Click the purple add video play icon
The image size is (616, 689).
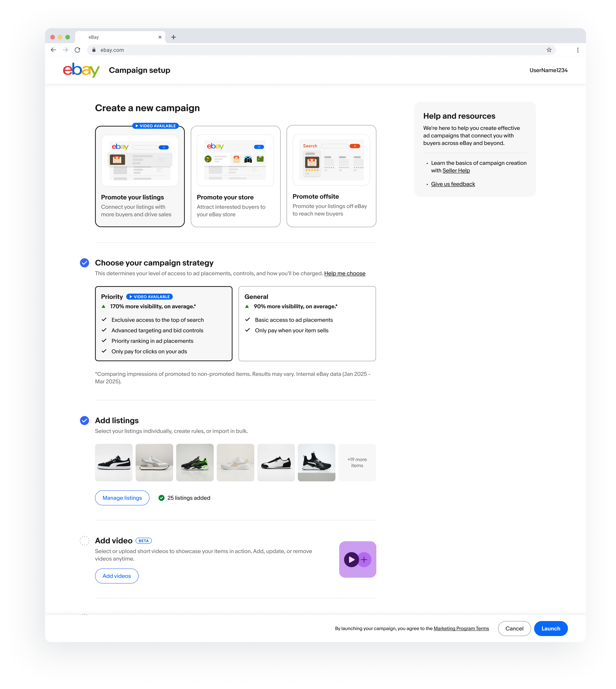(x=357, y=559)
